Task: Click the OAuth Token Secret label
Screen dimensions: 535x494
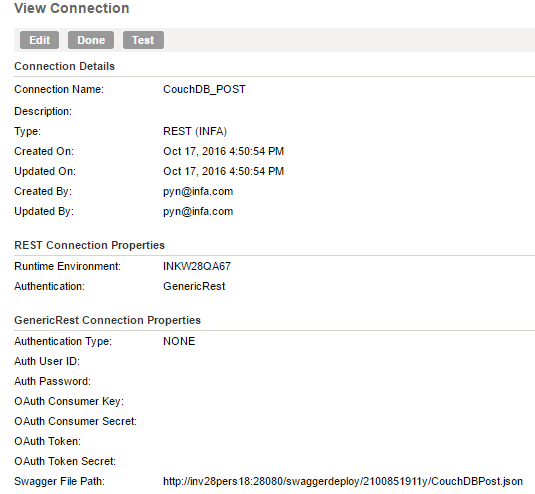Action: [x=65, y=461]
